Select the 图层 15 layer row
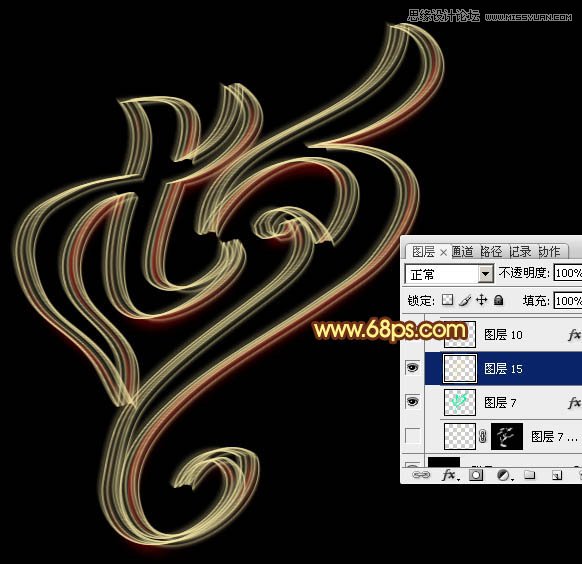 click(503, 368)
